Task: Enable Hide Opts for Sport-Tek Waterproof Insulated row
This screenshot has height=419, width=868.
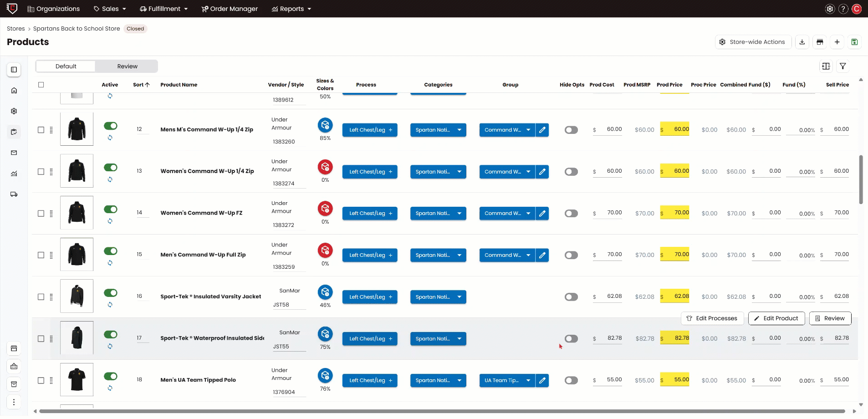Action: 571,338
